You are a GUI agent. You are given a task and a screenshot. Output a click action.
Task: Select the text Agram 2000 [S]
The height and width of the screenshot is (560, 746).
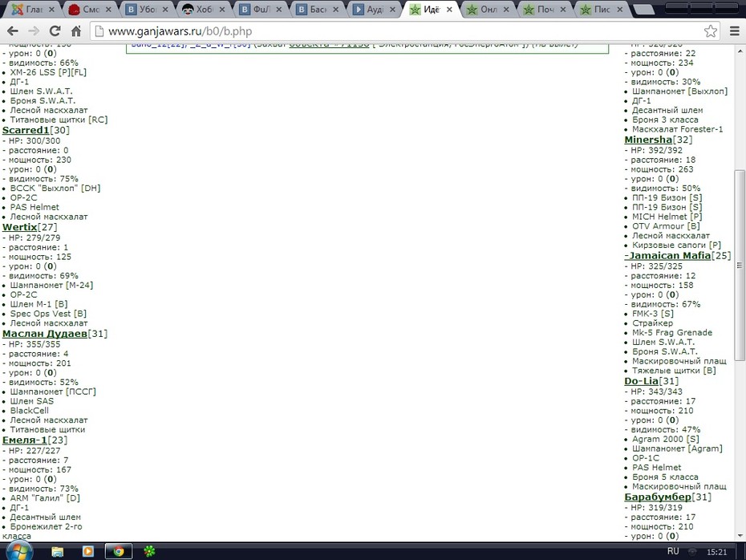(665, 440)
